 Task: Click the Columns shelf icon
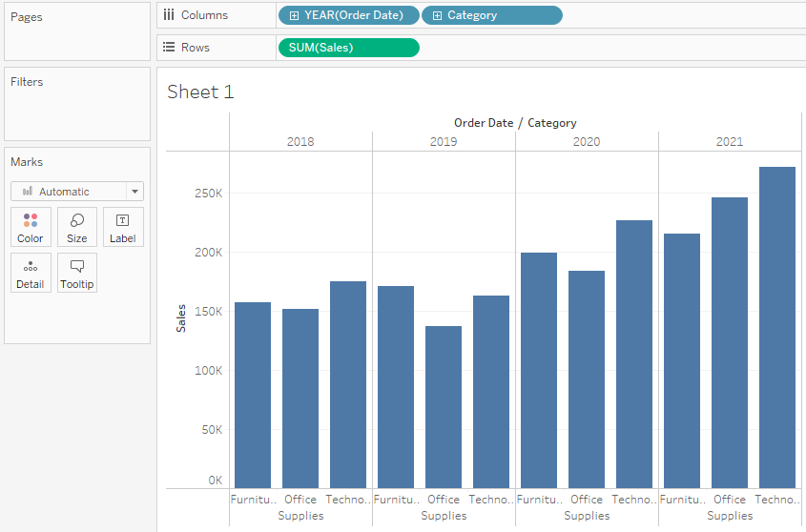pyautogui.click(x=169, y=15)
